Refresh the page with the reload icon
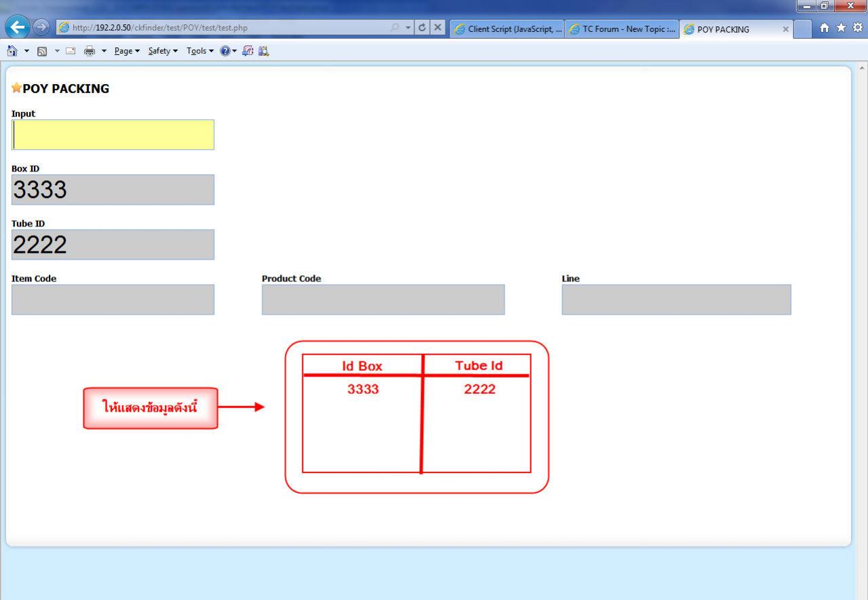 coord(422,28)
